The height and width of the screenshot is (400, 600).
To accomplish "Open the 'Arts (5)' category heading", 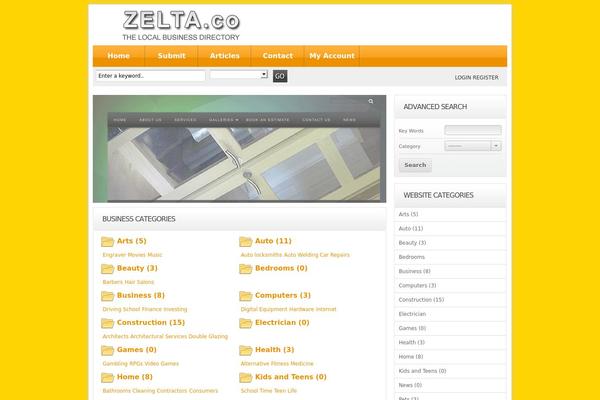I will pos(132,241).
